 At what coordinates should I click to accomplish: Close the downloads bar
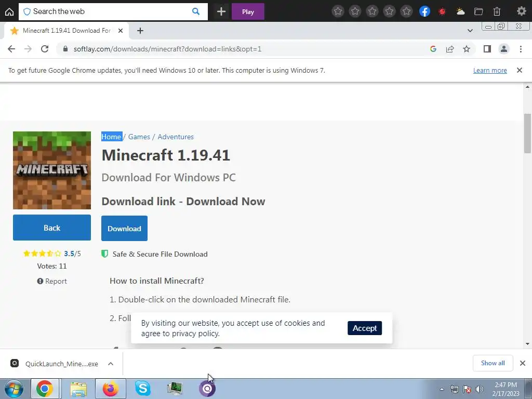[523, 363]
